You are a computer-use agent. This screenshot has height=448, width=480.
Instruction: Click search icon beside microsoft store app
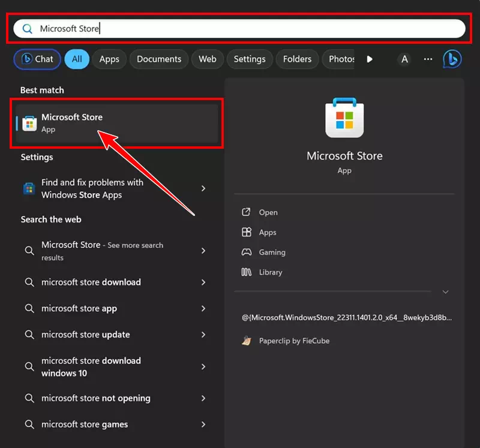click(x=29, y=308)
